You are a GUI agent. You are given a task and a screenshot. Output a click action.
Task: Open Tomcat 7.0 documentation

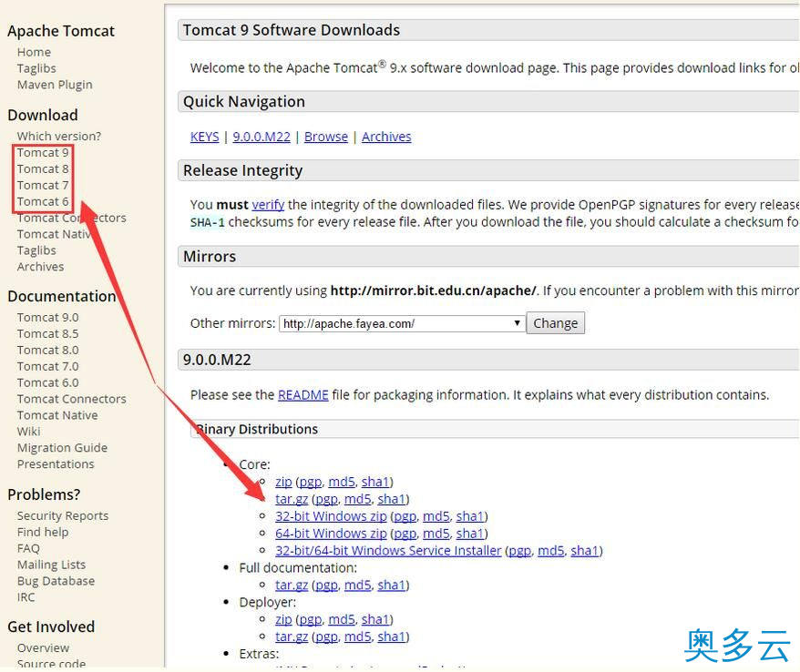click(47, 366)
